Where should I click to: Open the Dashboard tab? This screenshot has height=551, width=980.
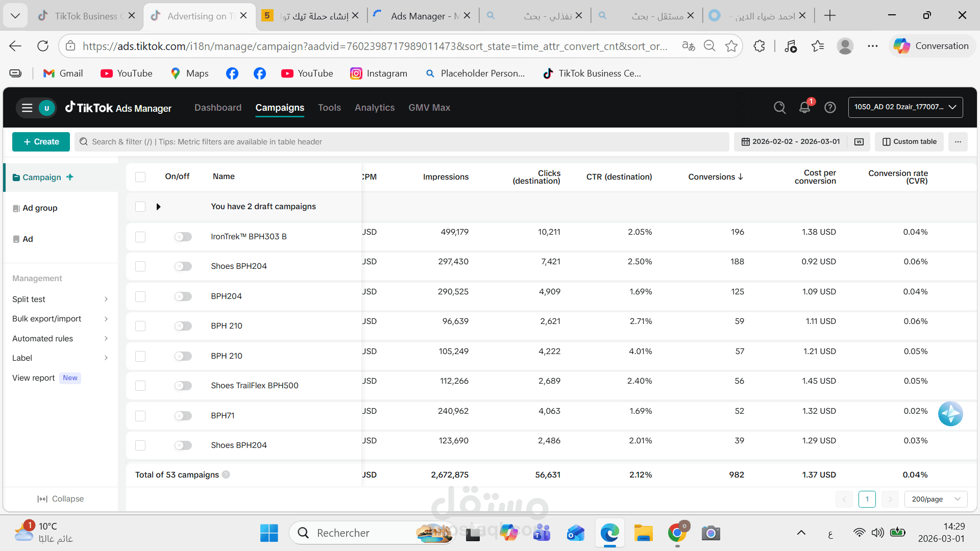tap(217, 108)
